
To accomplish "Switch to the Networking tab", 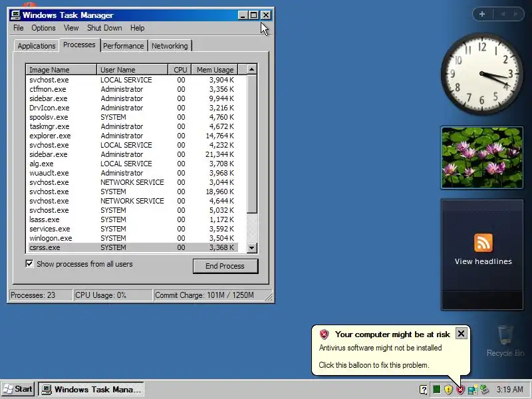I will click(x=170, y=46).
